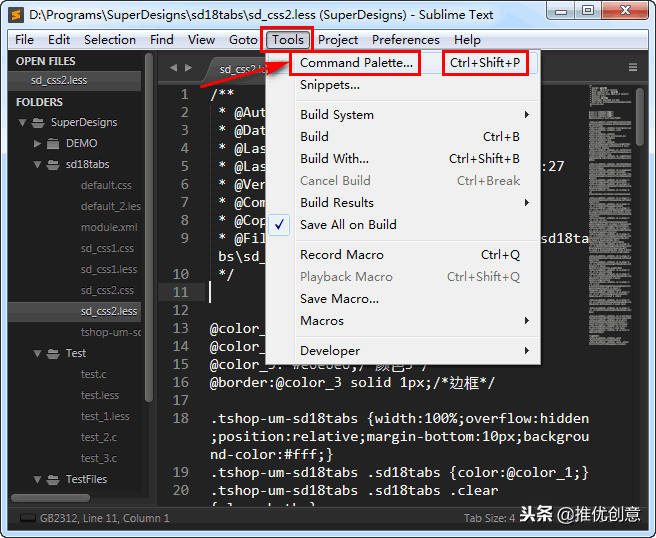The height and width of the screenshot is (538, 656).
Task: Toggle Save All on Build checkmark
Action: [x=279, y=225]
